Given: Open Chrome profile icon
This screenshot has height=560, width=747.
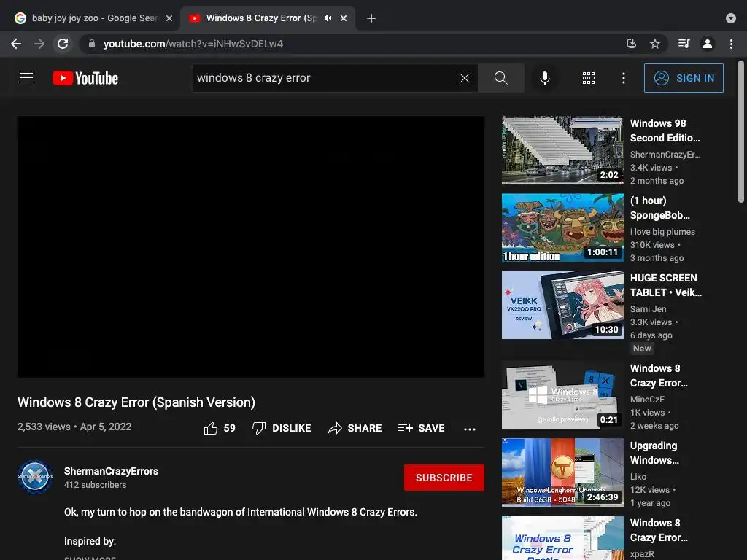Looking at the screenshot, I should coord(708,44).
